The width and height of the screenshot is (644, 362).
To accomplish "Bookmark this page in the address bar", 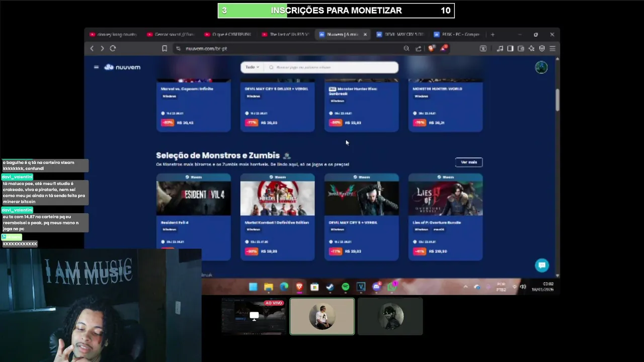I will tap(165, 48).
